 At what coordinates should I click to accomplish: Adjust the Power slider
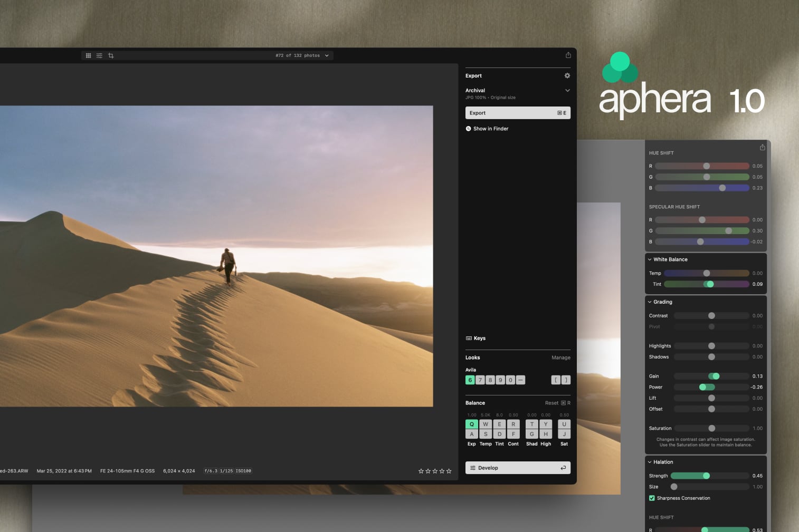[x=711, y=387]
